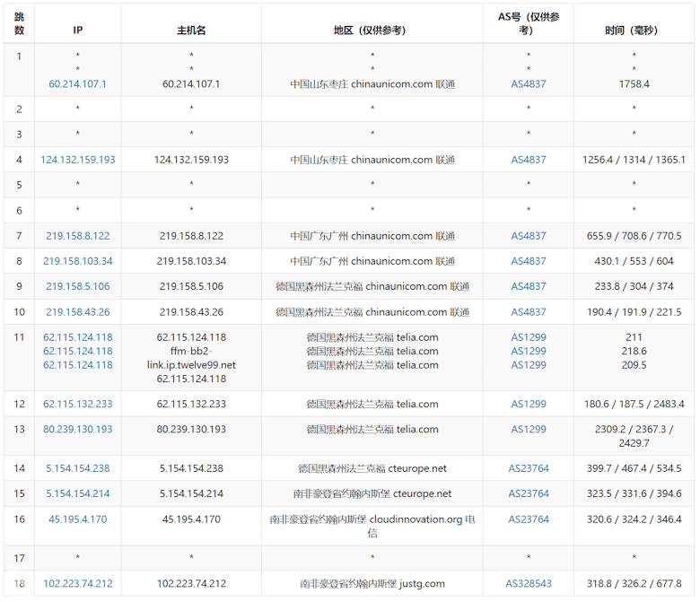
Task: Select time cell 430.1 / 553 / 604
Action: [634, 261]
